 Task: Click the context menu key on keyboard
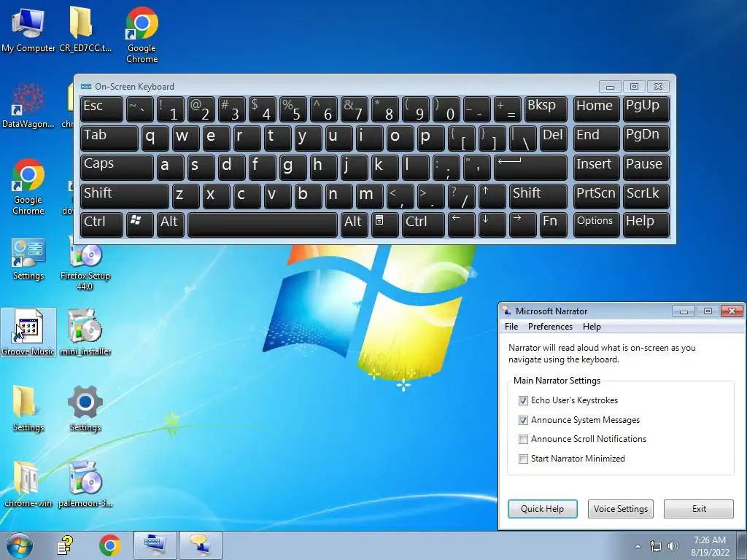[x=384, y=225]
